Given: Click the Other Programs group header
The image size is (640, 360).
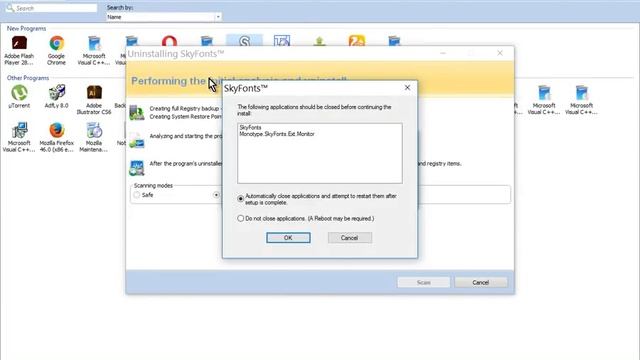Looking at the screenshot, I should 28,78.
